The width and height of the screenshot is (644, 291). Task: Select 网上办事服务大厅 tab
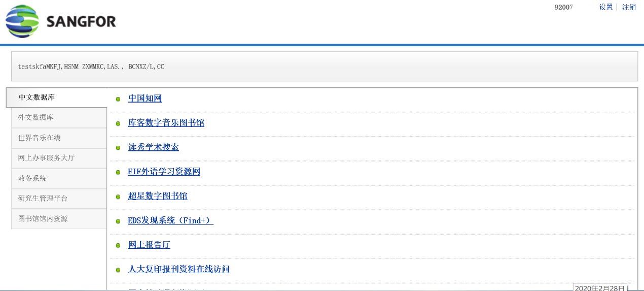(59, 158)
